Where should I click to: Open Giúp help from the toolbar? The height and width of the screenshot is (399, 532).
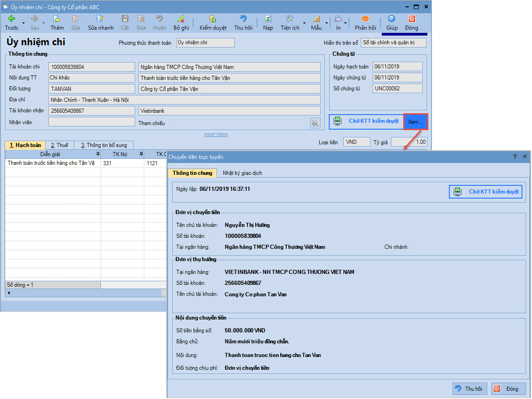tap(392, 19)
